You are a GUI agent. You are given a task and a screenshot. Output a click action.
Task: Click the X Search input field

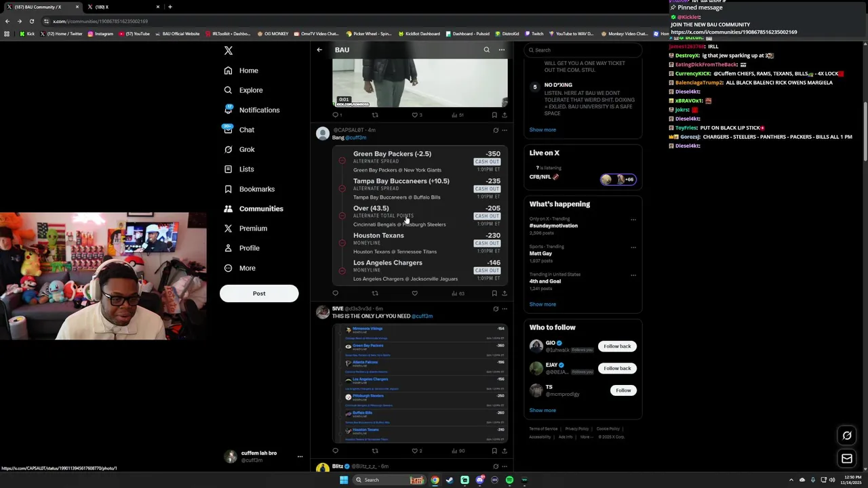(x=583, y=50)
